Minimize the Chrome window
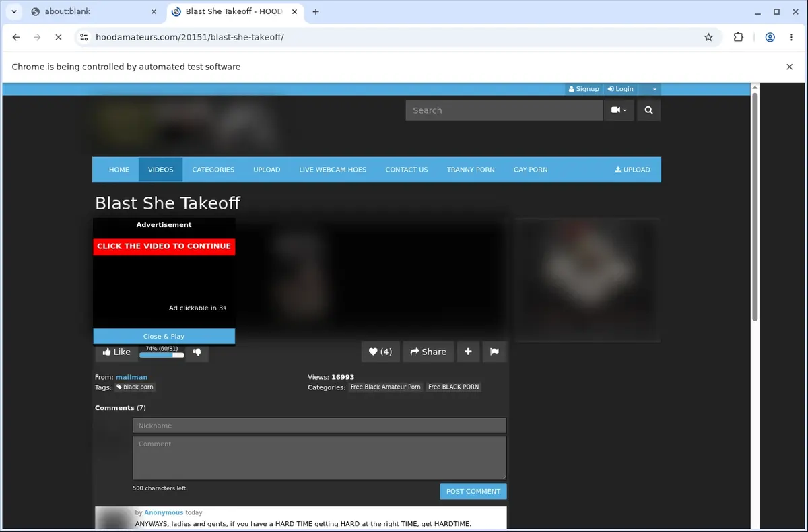 757,11
